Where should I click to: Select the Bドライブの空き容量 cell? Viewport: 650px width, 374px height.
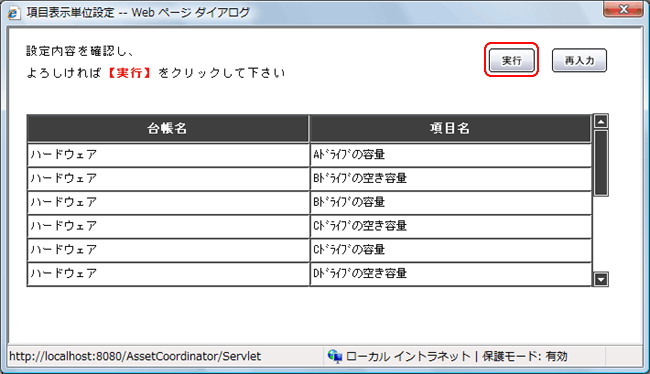coord(450,178)
